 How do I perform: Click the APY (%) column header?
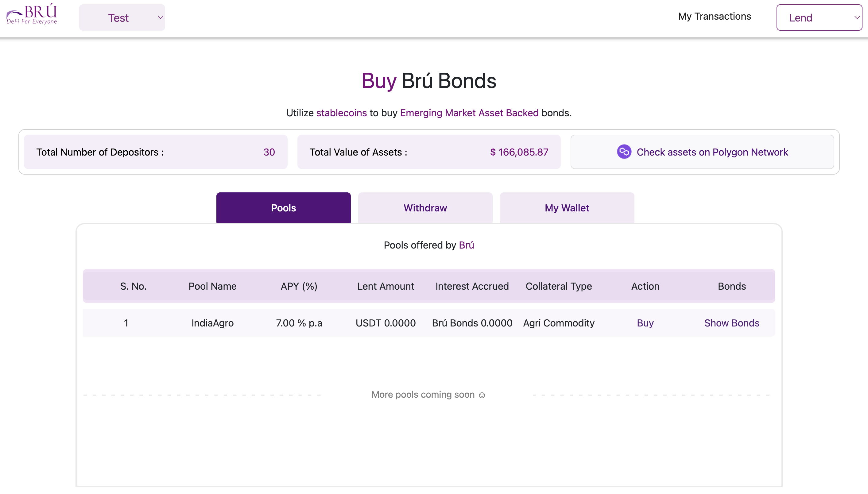tap(299, 286)
